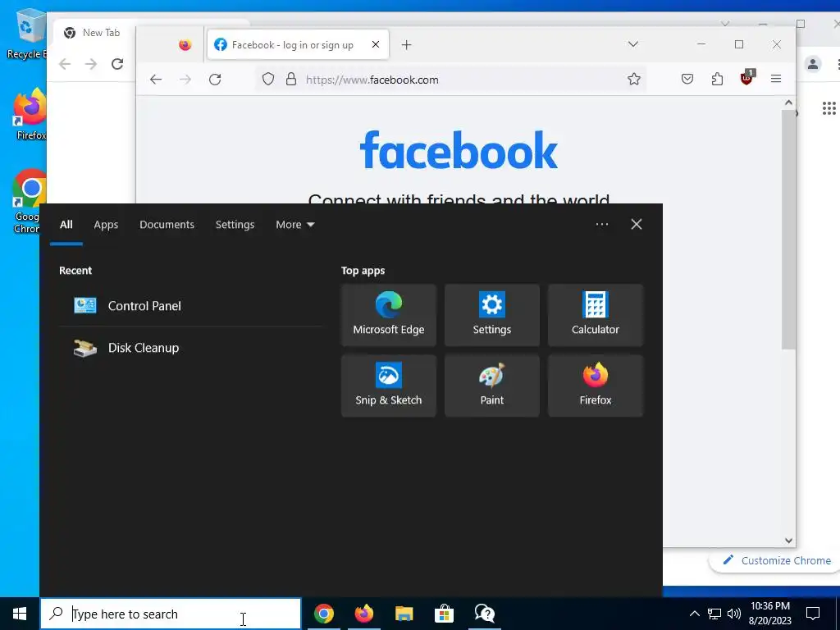
Task: Click the Type here to search box
Action: tap(171, 614)
